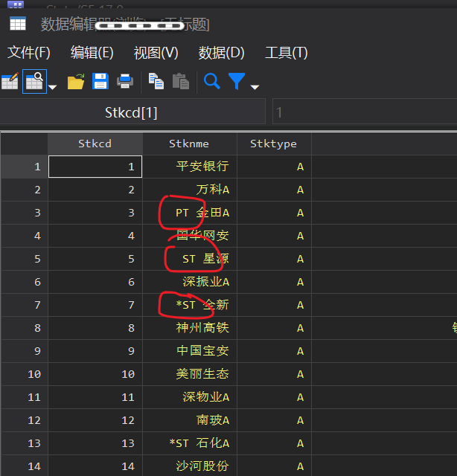Open the 文件(F) menu
The image size is (457, 476).
pos(28,53)
